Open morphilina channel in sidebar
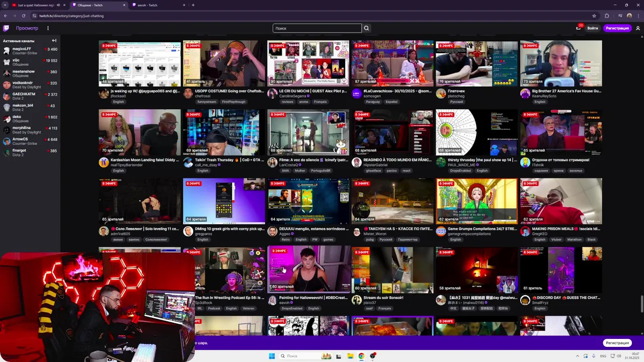644x362 pixels. click(x=30, y=130)
